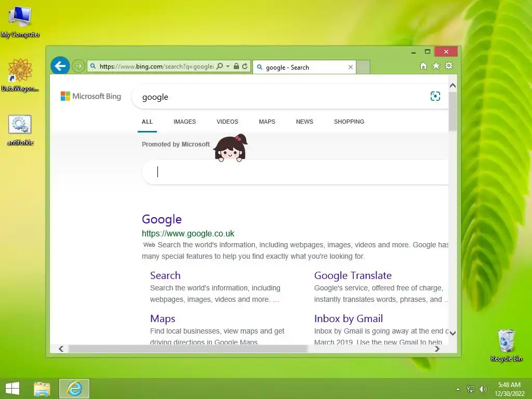Open the https://www.google.co.uk URL link
Screen dimensions: 532x399
click(x=188, y=233)
